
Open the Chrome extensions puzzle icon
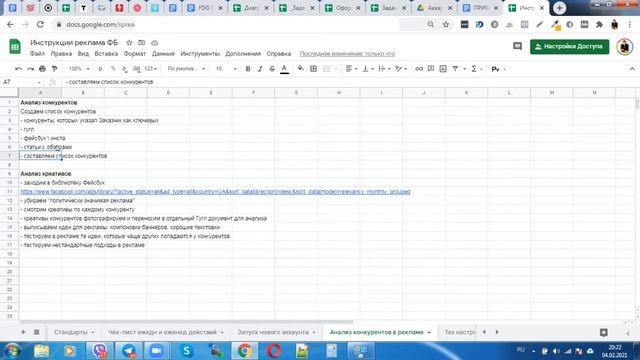[599, 24]
